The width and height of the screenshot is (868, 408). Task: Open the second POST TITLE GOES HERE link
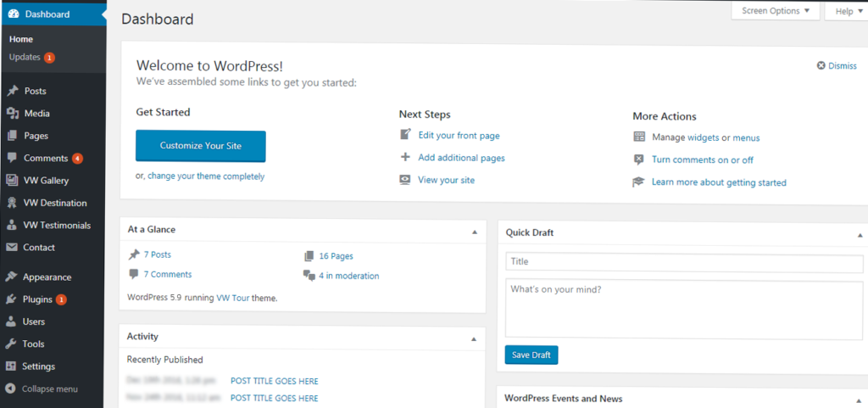(x=274, y=398)
